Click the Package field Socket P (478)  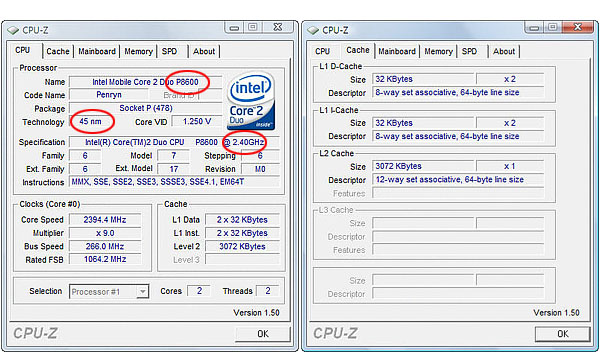(146, 108)
